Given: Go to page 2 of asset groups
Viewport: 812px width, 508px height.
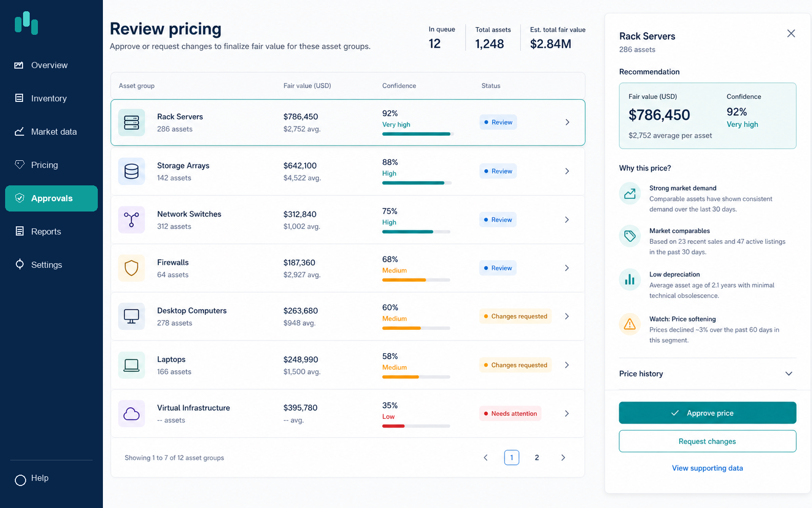Looking at the screenshot, I should (x=537, y=457).
